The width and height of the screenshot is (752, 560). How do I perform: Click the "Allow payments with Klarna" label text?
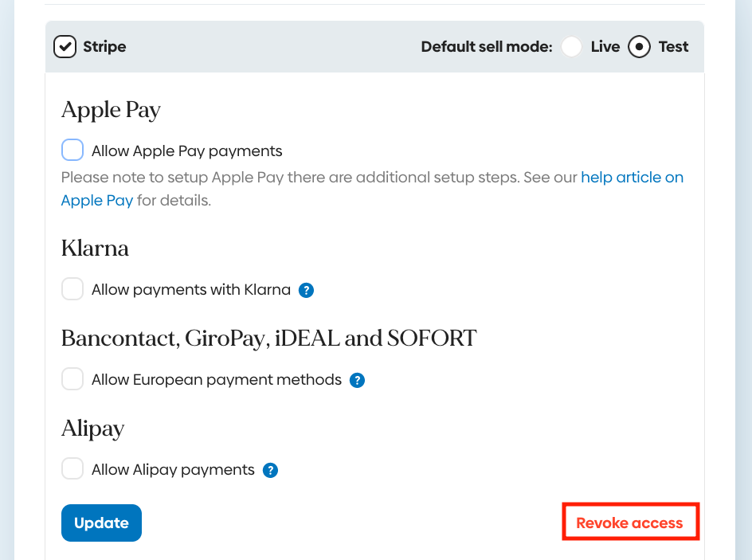coord(190,290)
